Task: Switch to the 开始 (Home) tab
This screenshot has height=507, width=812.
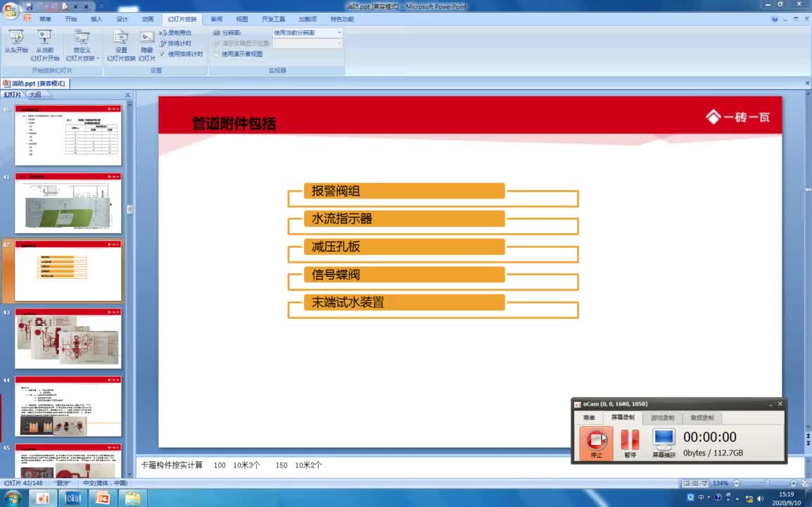Action: (x=71, y=19)
